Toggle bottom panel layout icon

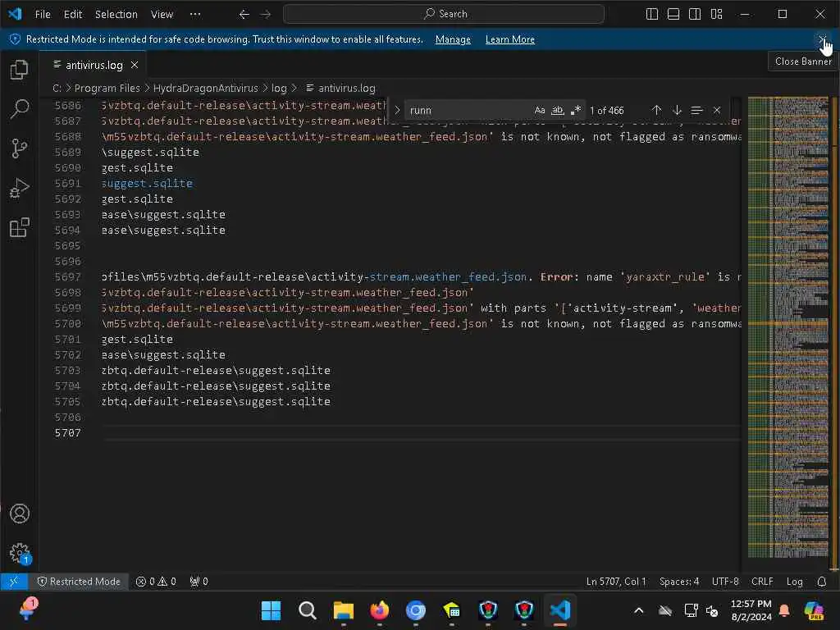tap(673, 15)
